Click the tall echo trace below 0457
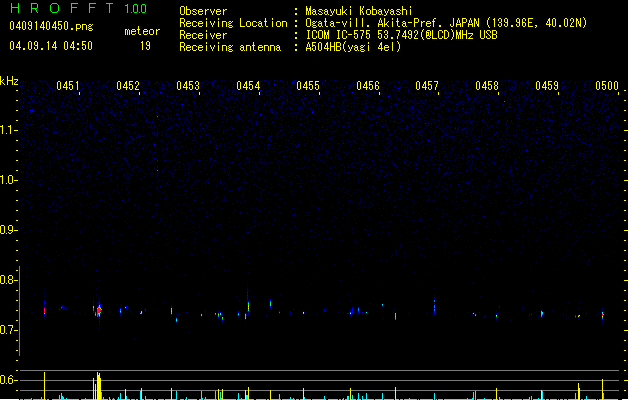Viewport: 629px width, 400px height. tap(434, 305)
